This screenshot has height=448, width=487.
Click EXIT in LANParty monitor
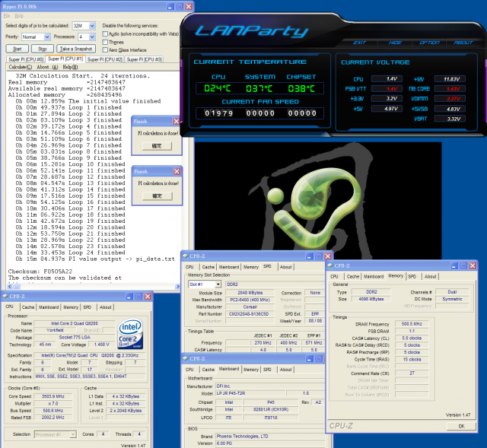360,43
